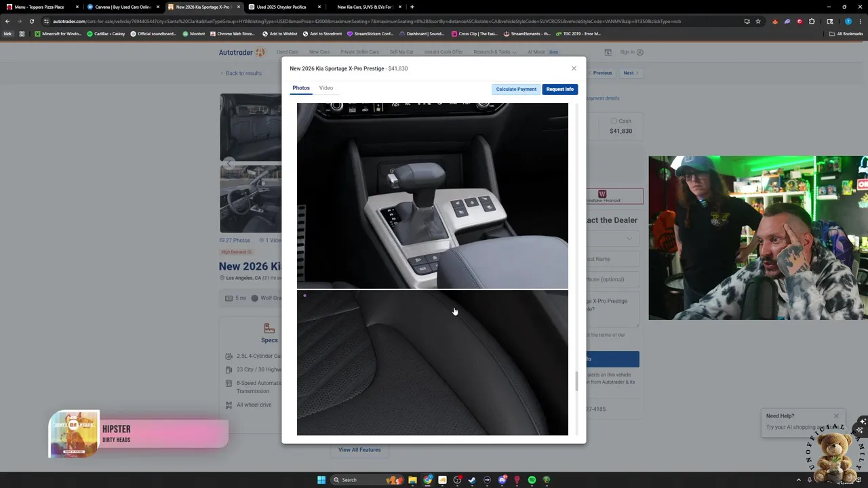
Task: Open the All Bookmarks folder
Action: click(x=846, y=33)
